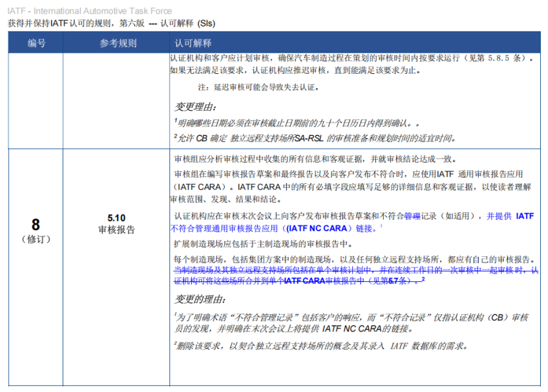Click the '认可解释' column header
Viewport: 548px width, 392px height.
coord(193,43)
